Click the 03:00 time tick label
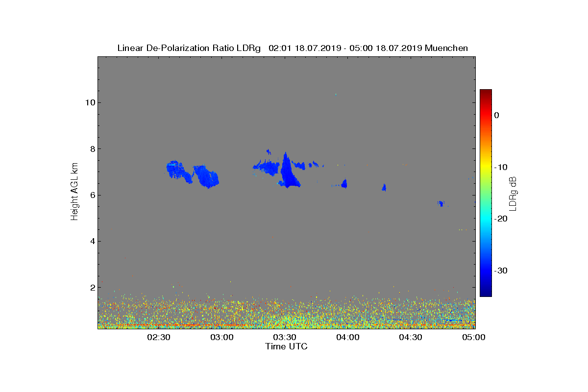Screen dimensions: 588x392 [x=221, y=338]
